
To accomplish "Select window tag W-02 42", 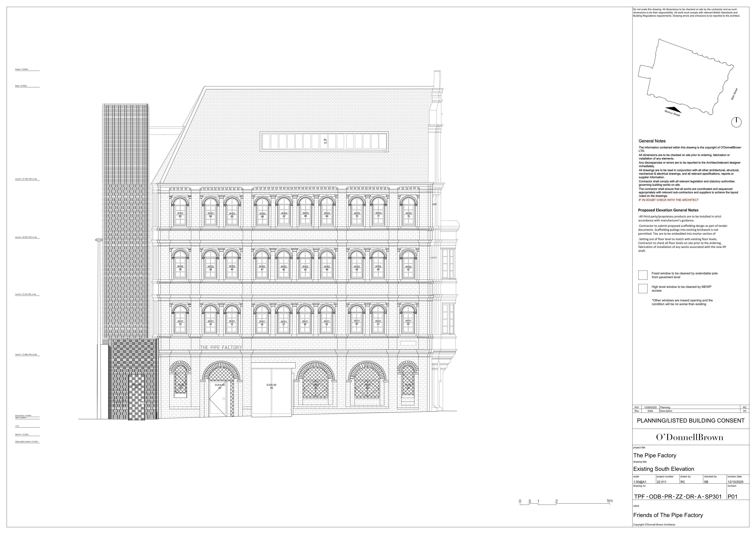I will pos(283,268).
